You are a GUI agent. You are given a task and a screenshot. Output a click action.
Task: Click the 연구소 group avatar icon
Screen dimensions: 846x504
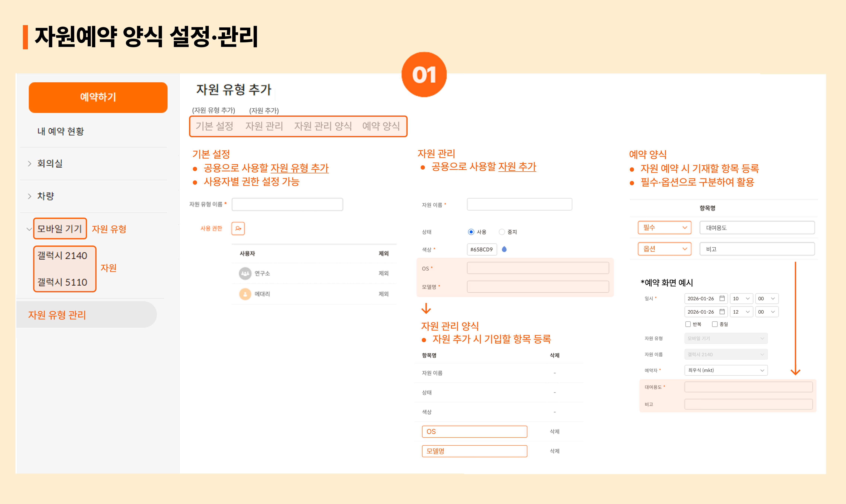click(245, 273)
